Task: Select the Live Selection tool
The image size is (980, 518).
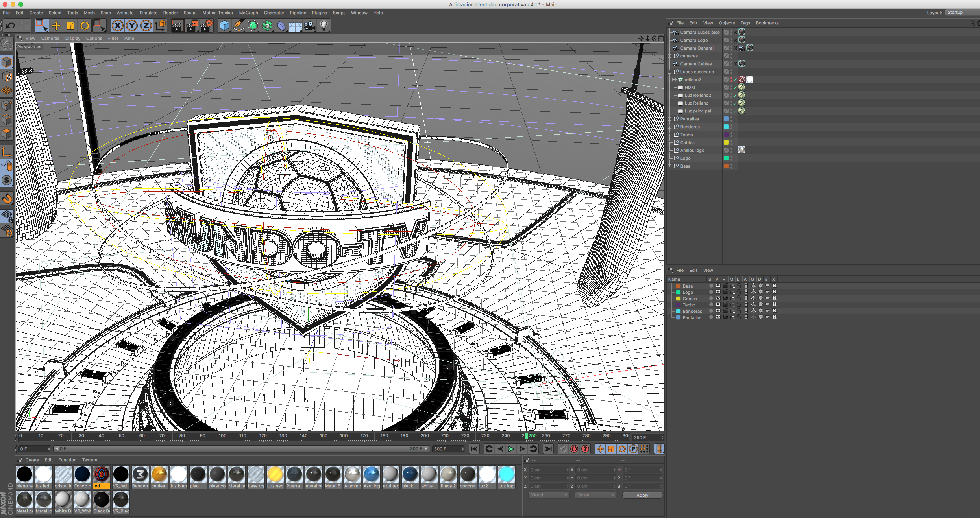Action: point(41,26)
